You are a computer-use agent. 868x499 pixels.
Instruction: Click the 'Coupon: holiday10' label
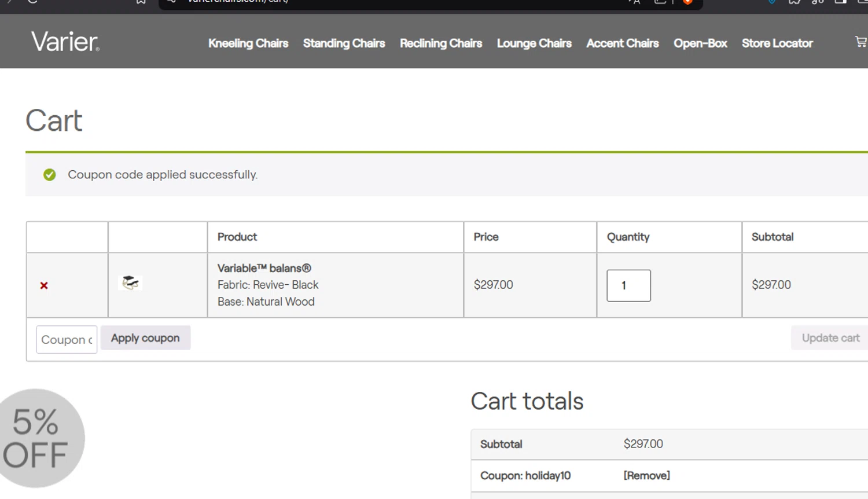click(525, 475)
